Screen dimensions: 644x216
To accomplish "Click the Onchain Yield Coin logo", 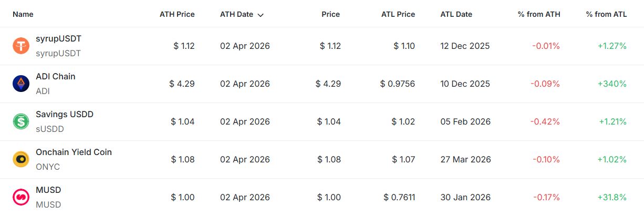I will click(21, 159).
